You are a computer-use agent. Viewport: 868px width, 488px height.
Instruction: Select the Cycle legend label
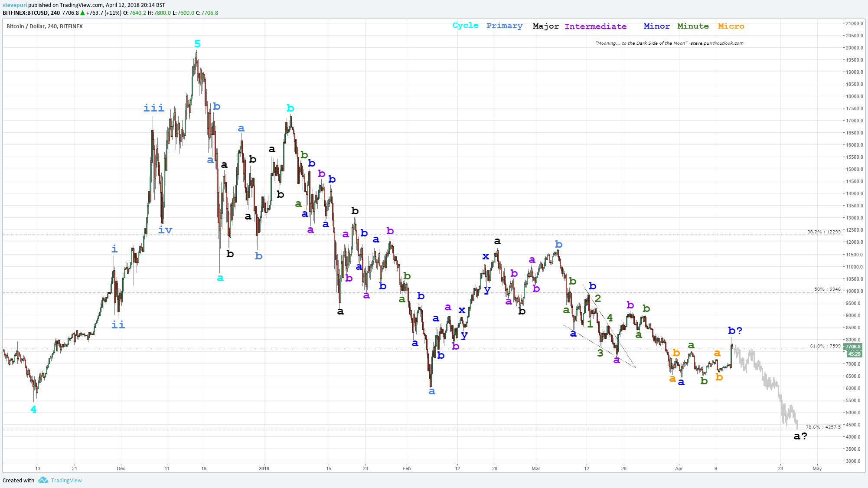pos(465,26)
